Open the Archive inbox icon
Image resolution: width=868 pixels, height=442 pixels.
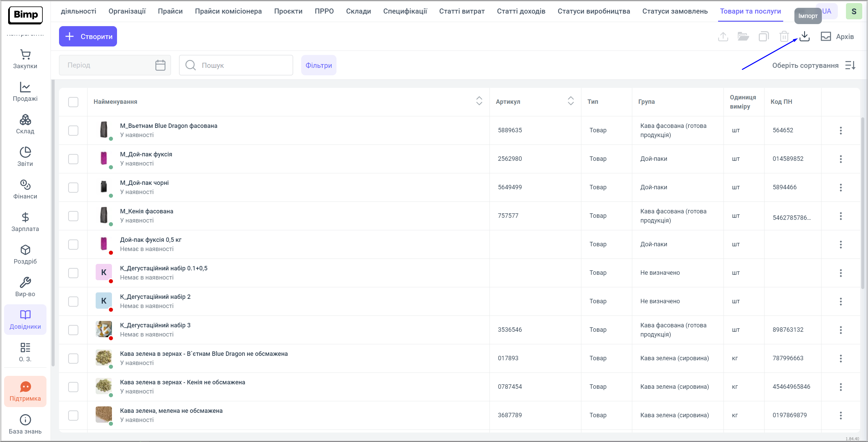click(826, 36)
